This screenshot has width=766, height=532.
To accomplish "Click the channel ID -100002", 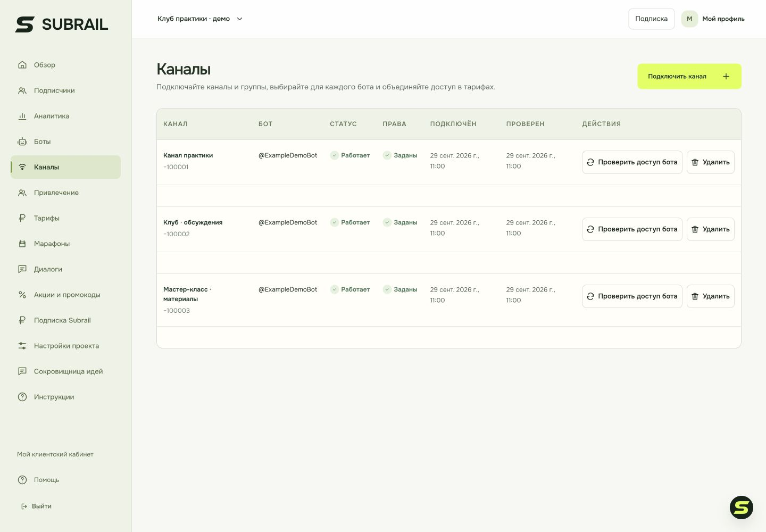I will pos(177,234).
